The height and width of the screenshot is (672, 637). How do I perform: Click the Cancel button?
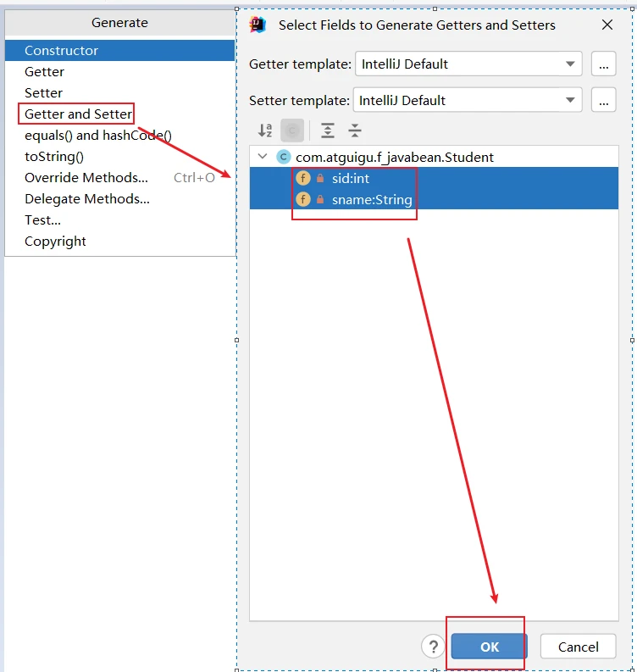[x=579, y=647]
